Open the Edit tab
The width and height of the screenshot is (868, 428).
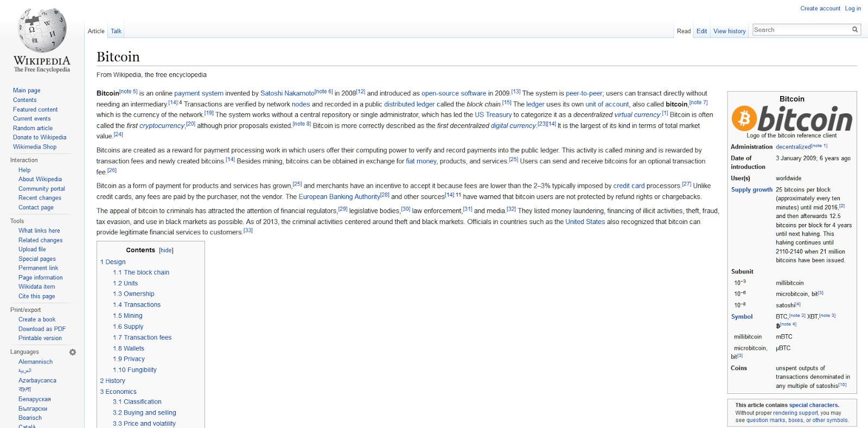coord(701,31)
